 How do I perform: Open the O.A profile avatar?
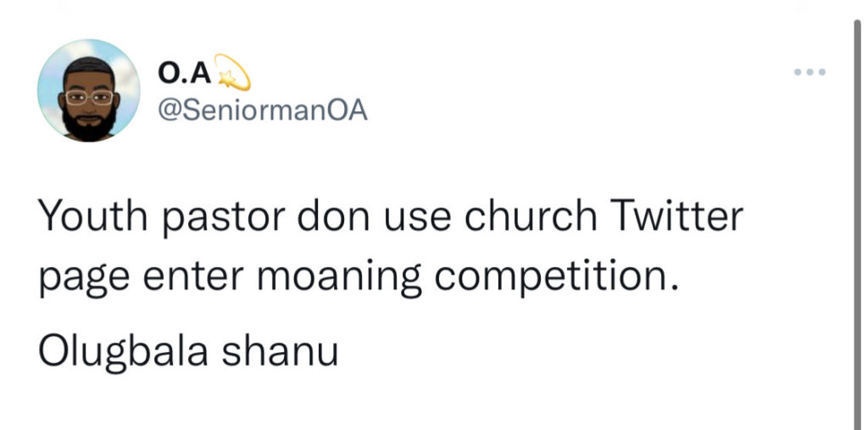click(x=89, y=90)
